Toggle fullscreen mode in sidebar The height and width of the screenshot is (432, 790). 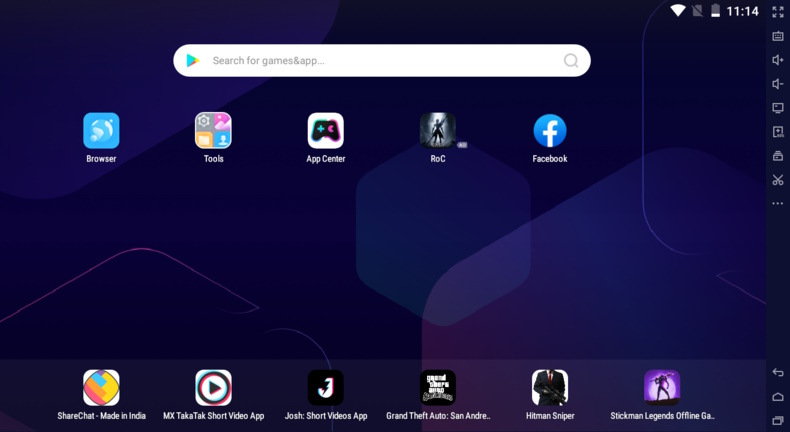tap(778, 12)
